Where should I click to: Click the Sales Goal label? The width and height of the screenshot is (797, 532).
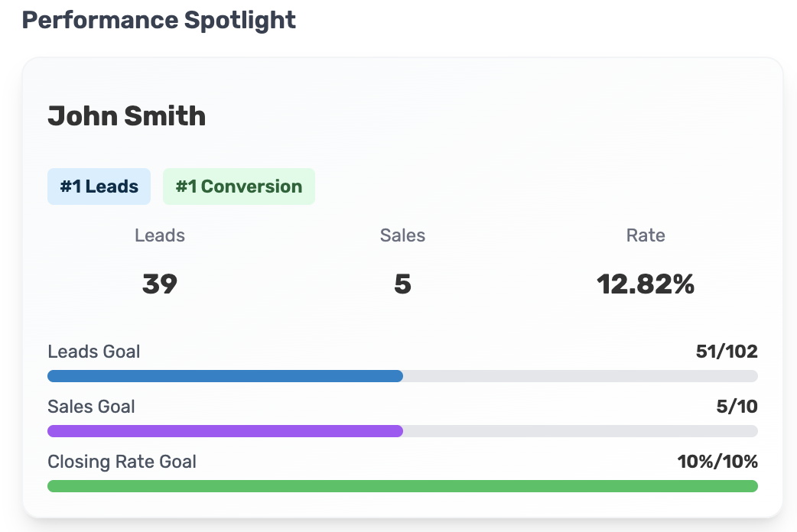click(x=91, y=407)
